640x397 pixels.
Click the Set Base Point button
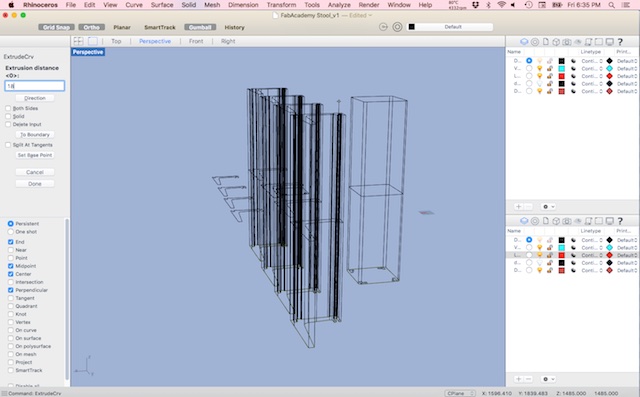35,155
